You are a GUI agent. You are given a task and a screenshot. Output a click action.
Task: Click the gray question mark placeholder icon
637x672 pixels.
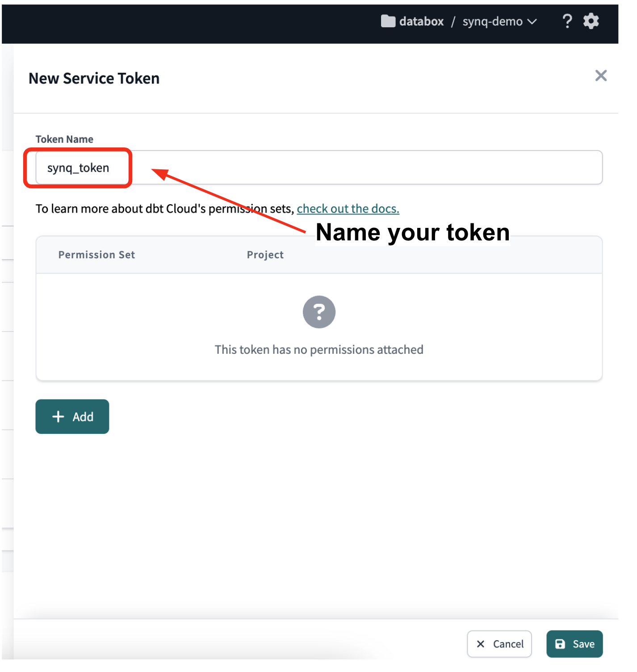[319, 312]
